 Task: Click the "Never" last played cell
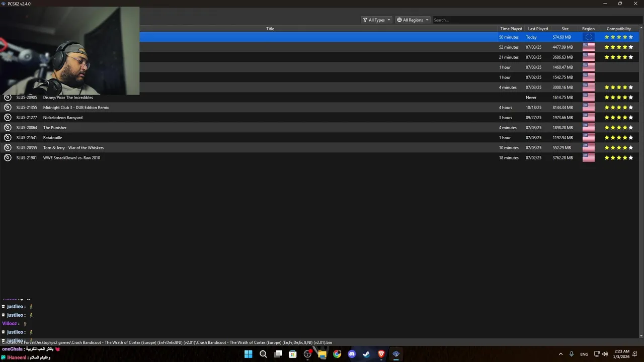[531, 98]
